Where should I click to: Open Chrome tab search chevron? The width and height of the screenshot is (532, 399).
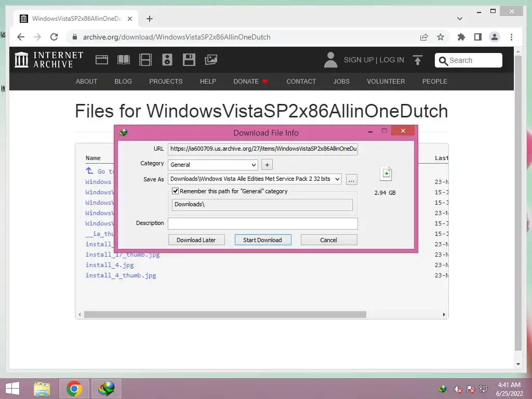coord(460,19)
